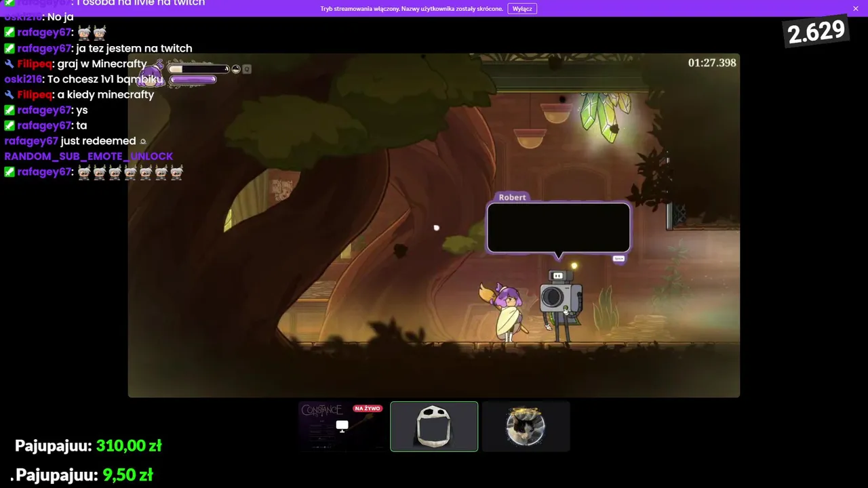Click the Q key prompt icon
Viewport: 868px width, 488px height.
[x=247, y=69]
